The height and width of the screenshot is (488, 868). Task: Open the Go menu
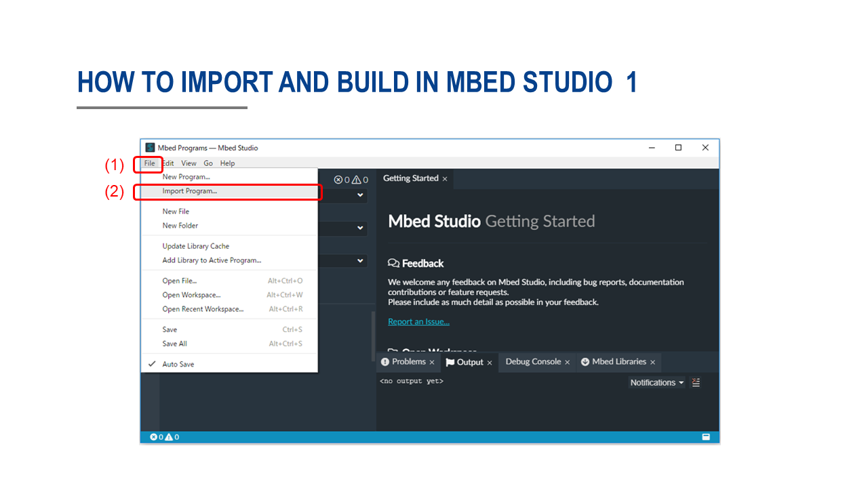click(x=208, y=163)
